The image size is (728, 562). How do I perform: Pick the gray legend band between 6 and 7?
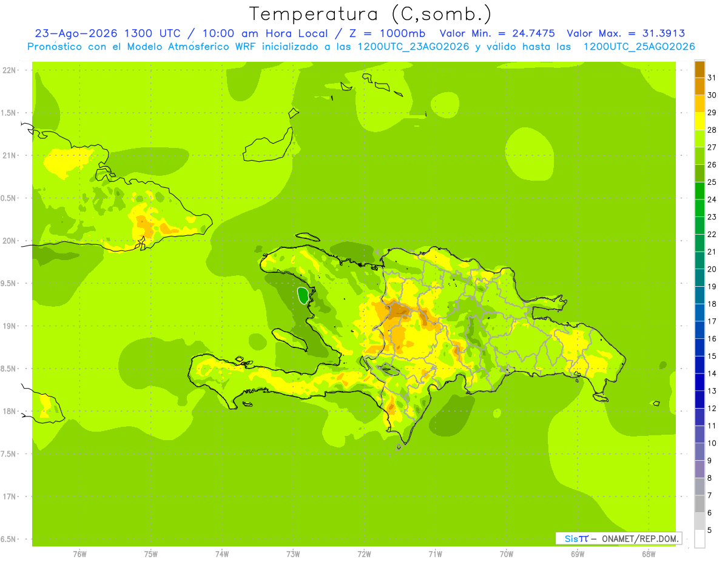pyautogui.click(x=699, y=504)
